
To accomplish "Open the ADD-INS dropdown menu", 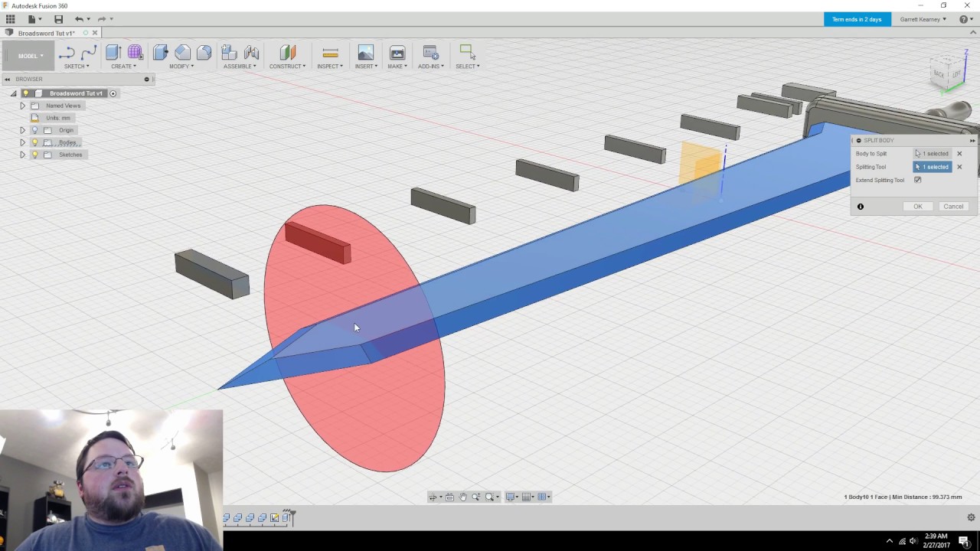I will (x=430, y=66).
